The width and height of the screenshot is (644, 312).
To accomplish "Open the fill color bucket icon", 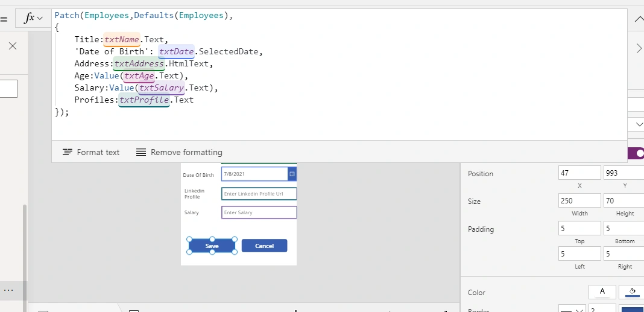I will pos(632,292).
